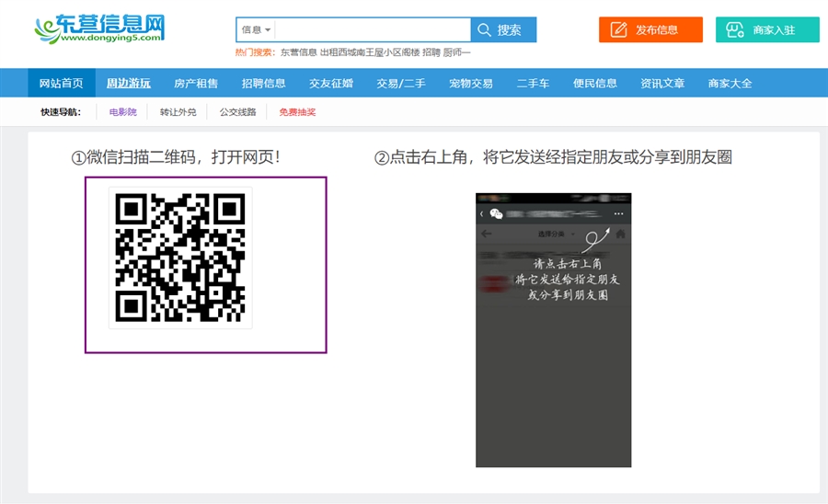Click the magnifier icon in the search button
The width and height of the screenshot is (828, 504).
tap(484, 29)
